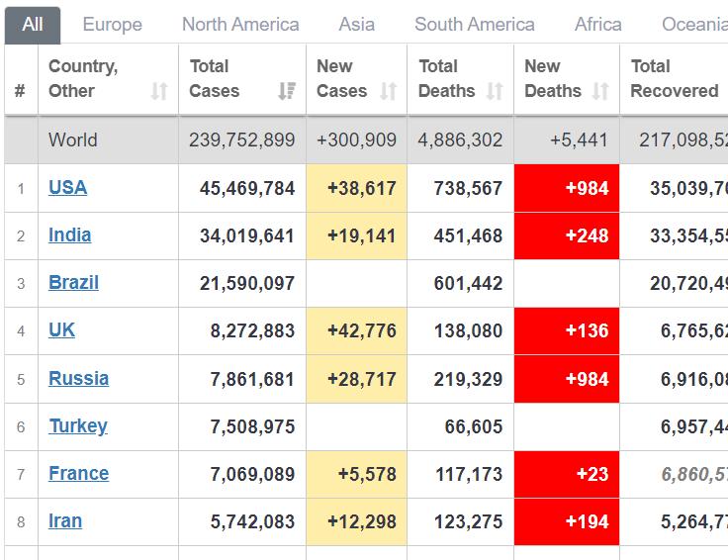Click sort icon in Total Cases header
The height and width of the screenshot is (560, 728).
[x=287, y=92]
